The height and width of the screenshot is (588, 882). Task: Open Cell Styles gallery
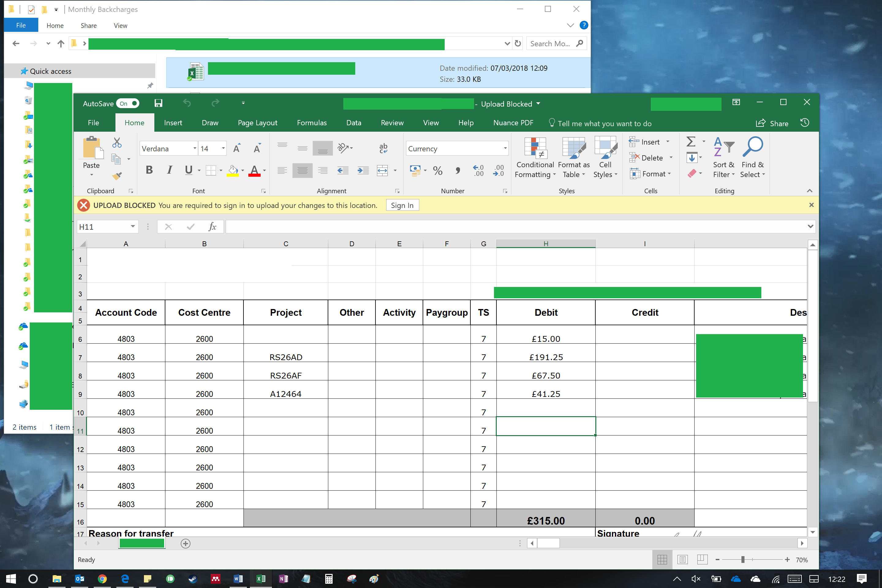[x=605, y=157]
